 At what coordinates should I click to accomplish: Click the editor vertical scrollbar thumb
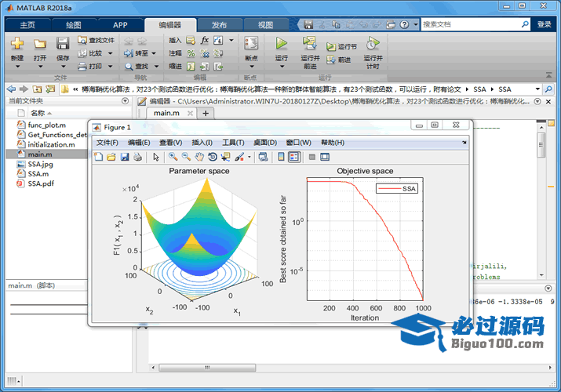[x=541, y=145]
